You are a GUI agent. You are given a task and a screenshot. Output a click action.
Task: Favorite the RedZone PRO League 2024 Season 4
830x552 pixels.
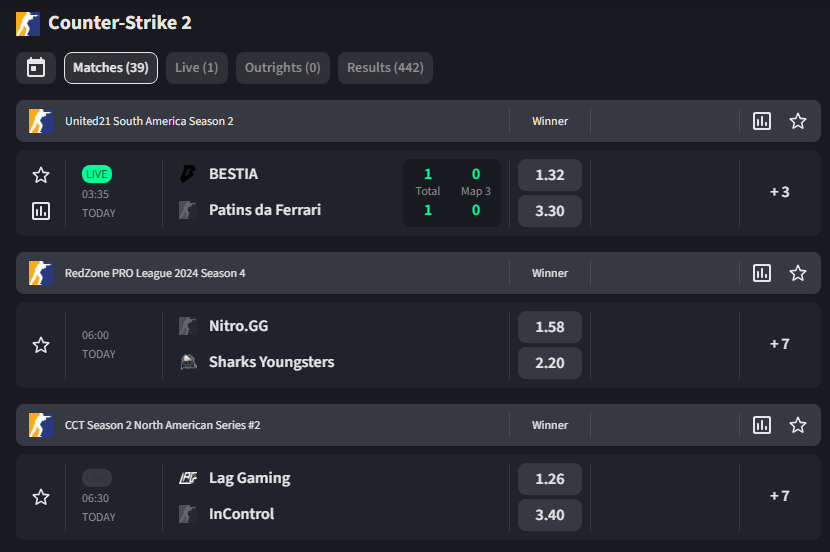(x=798, y=273)
